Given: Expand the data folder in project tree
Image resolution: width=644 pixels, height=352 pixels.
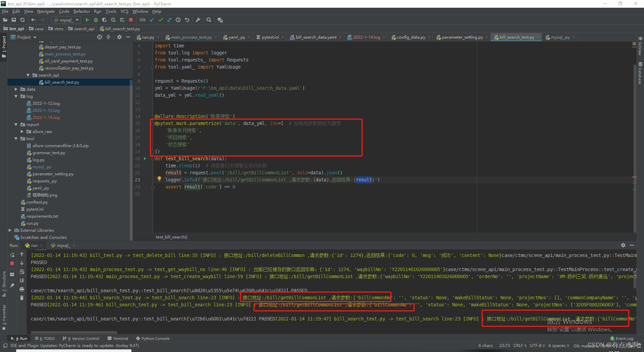Looking at the screenshot, I should [x=16, y=89].
